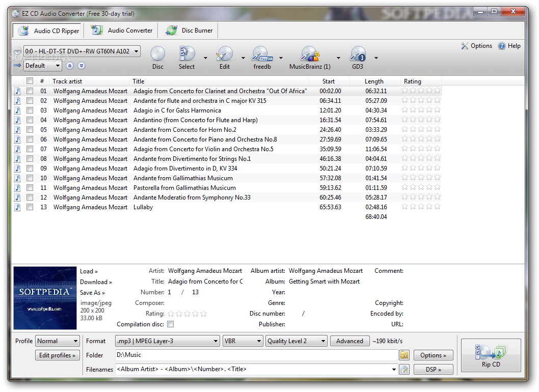Open the VBR mode dropdown
This screenshot has height=392, width=539.
click(x=242, y=341)
